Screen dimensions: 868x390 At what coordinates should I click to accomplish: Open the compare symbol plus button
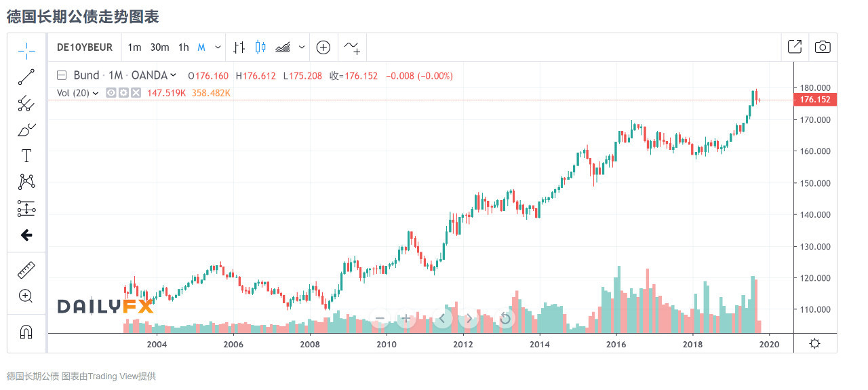click(323, 47)
